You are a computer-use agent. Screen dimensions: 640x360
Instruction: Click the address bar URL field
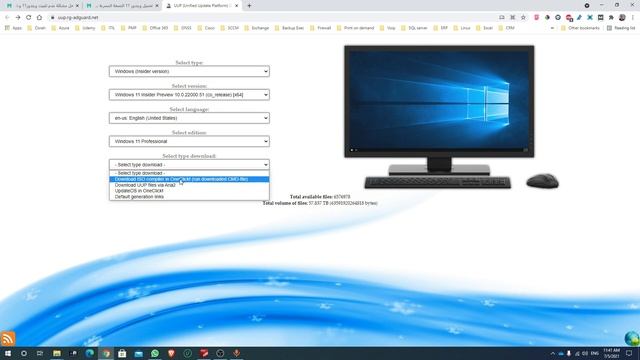pyautogui.click(x=269, y=18)
